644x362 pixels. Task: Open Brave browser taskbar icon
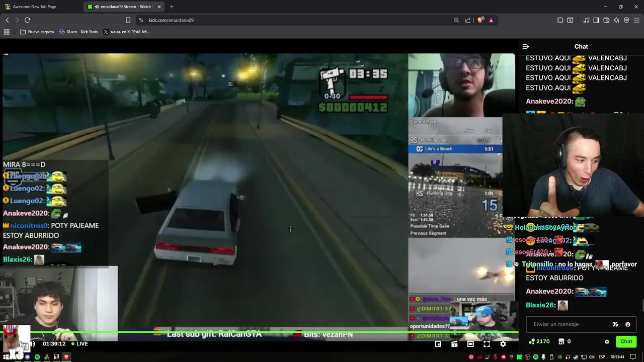pyautogui.click(x=66, y=357)
